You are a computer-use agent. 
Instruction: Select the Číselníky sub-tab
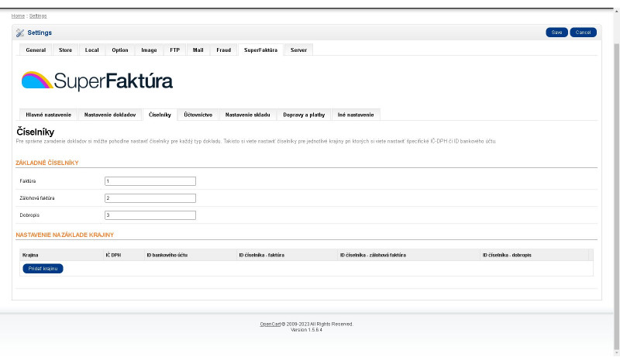(160, 115)
